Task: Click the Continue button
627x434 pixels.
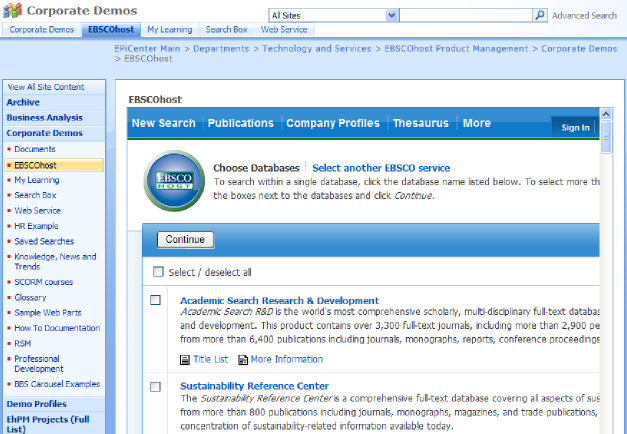Action: [185, 240]
